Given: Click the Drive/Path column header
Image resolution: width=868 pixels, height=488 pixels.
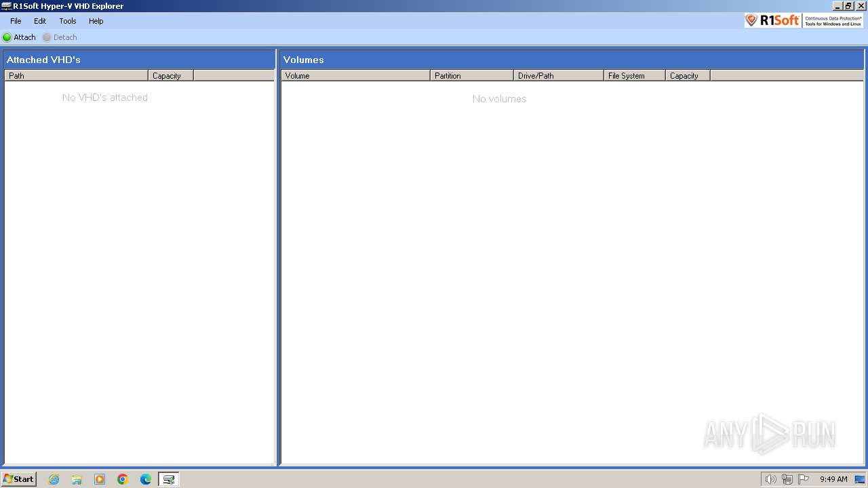Looking at the screenshot, I should tap(559, 75).
